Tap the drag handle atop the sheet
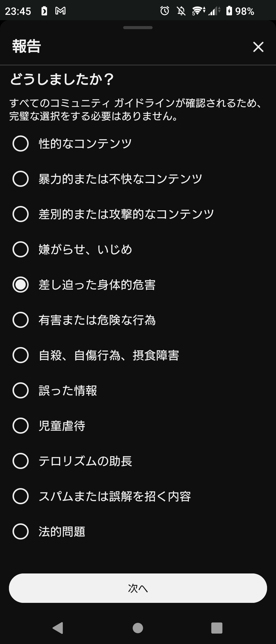This screenshot has height=644, width=276. [x=138, y=28]
